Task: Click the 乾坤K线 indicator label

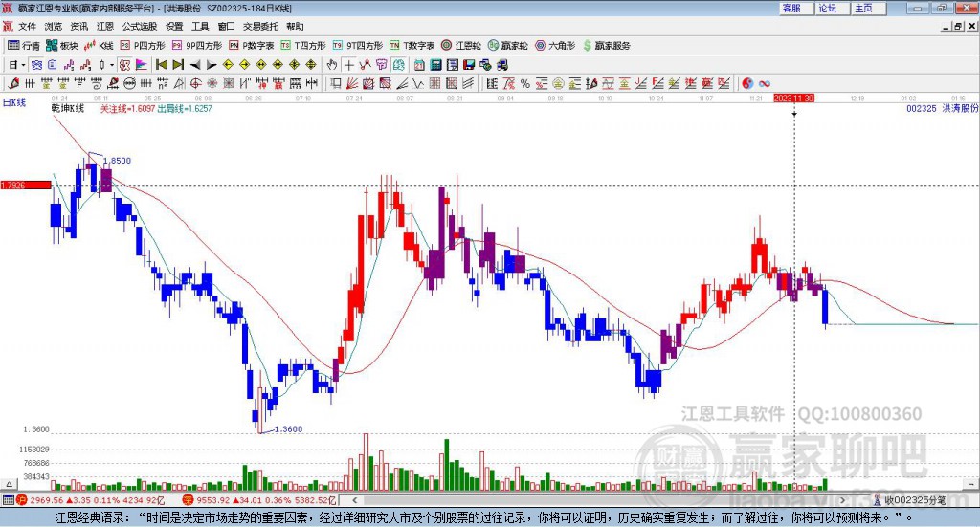Action: (x=68, y=109)
